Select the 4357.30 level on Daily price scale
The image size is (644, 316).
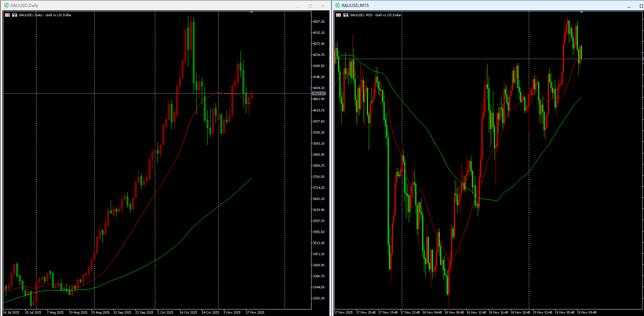click(x=318, y=21)
